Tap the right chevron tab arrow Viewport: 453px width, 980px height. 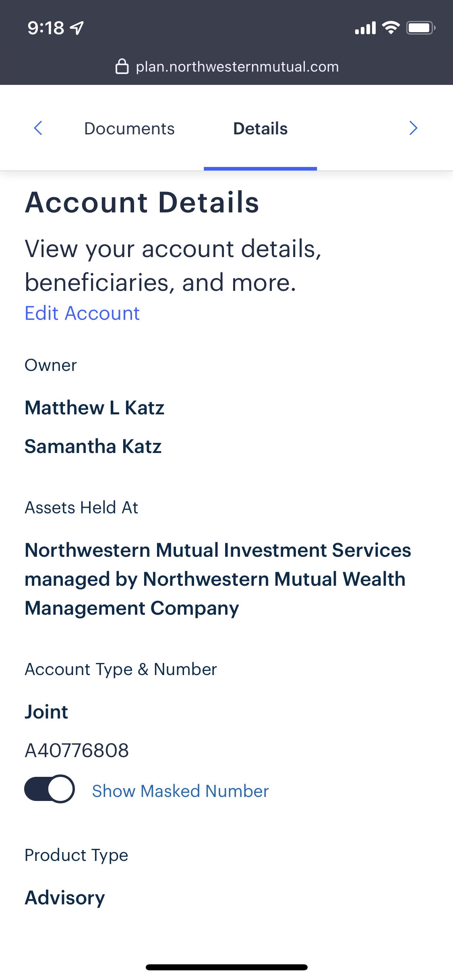tap(413, 128)
